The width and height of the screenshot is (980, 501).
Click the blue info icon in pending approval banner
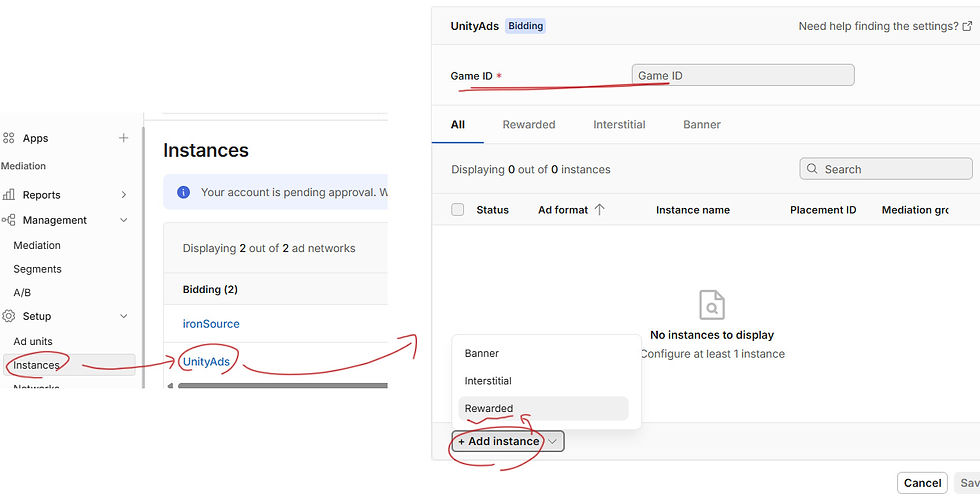[183, 192]
